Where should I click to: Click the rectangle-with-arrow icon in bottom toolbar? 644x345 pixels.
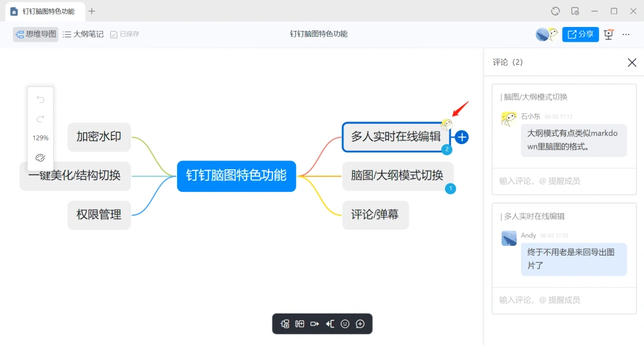315,324
